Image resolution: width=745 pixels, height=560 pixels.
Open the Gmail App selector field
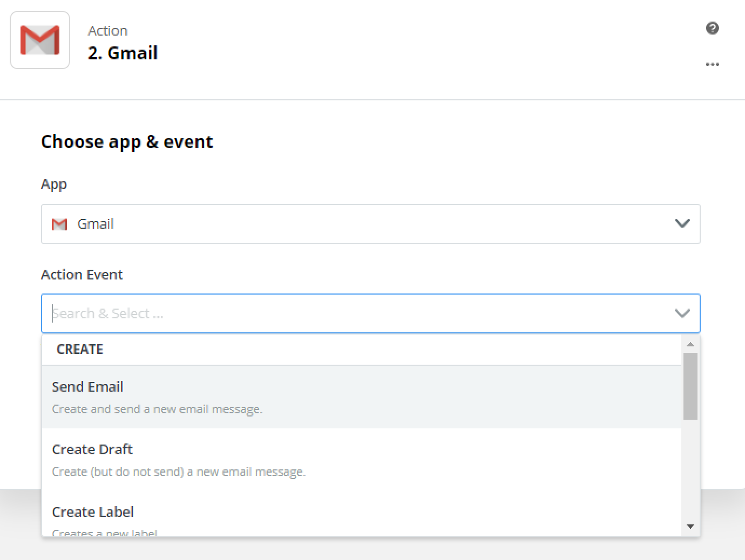coord(371,224)
